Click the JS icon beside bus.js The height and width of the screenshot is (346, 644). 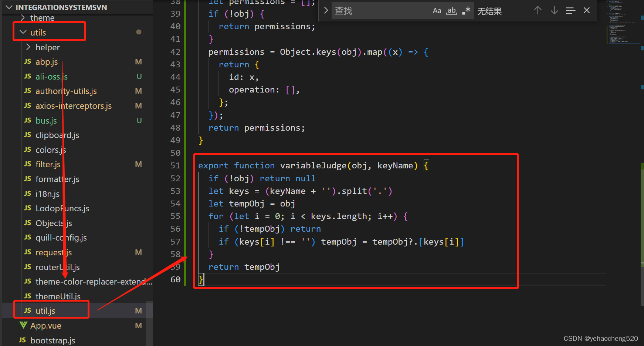(28, 120)
